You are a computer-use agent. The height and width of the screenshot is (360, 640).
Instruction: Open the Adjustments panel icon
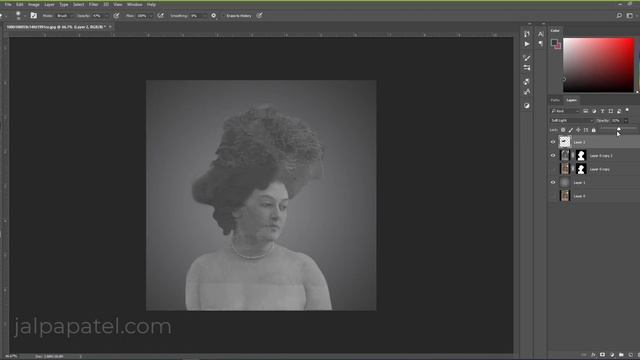pos(527,105)
